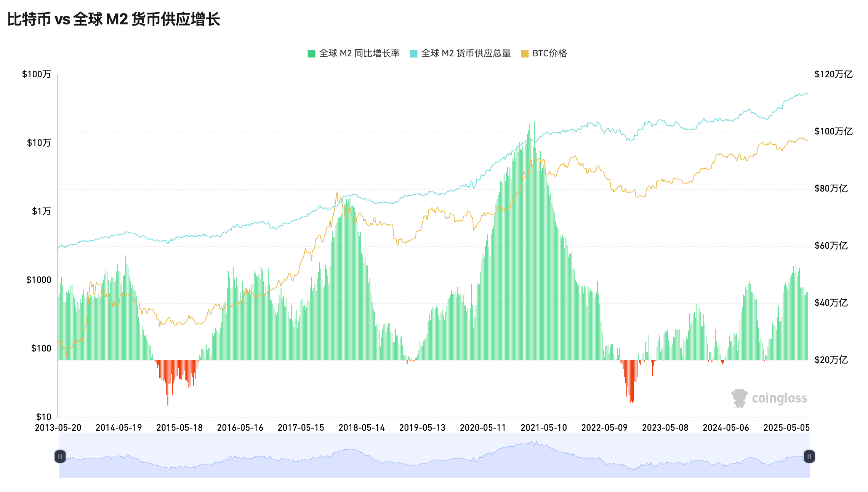Click the yellow BTC price legend swatch
This screenshot has height=492, width=868.
coord(525,54)
